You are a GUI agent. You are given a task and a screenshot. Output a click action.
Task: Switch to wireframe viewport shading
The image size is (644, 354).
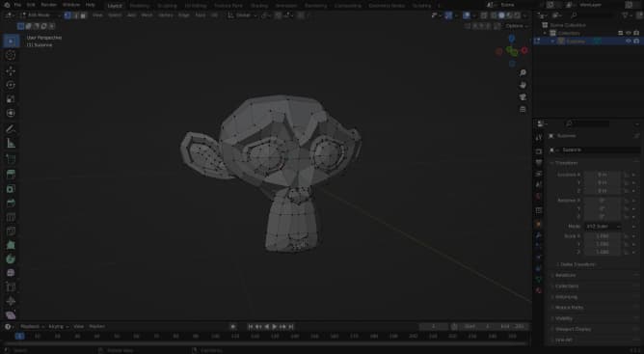(495, 15)
